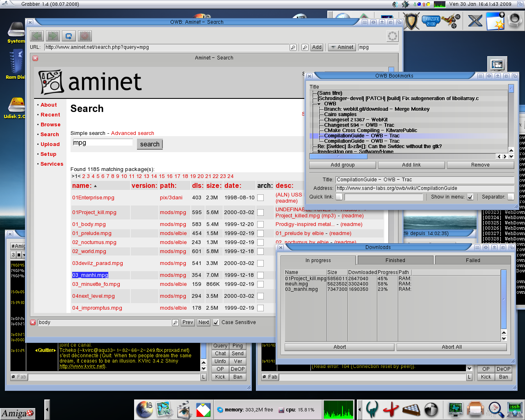Click the URL address input field
This screenshot has height=420, width=525.
coord(167,48)
